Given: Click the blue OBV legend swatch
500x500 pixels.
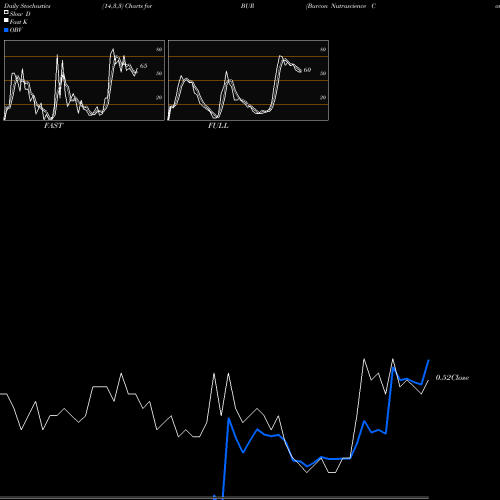Looking at the screenshot, I should point(6,30).
